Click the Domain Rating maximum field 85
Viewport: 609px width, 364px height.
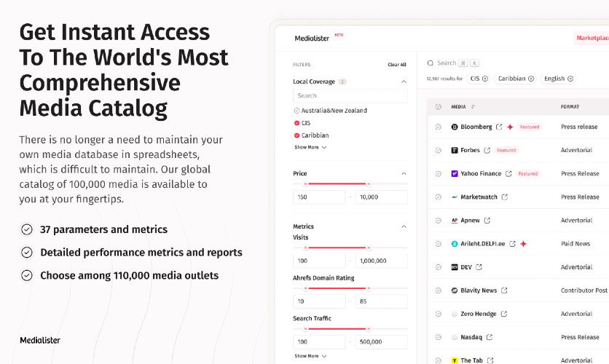(381, 301)
